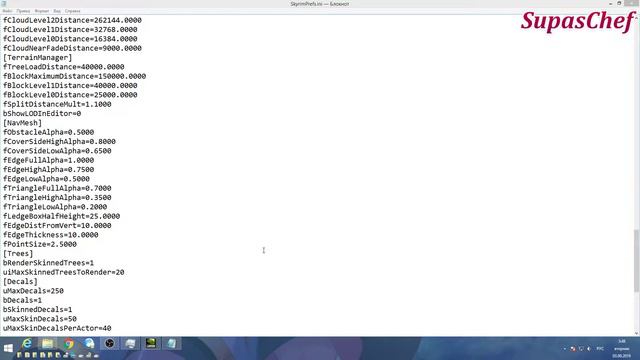
Task: Click the fCloudLevel2Distance=262144.0000 line
Action: click(72, 20)
